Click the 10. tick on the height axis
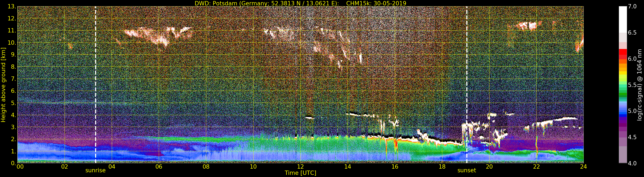The height and width of the screenshot is (177, 644). pos(12,43)
